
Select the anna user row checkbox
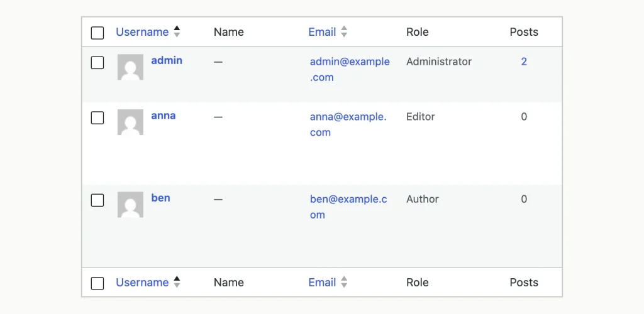click(x=97, y=117)
